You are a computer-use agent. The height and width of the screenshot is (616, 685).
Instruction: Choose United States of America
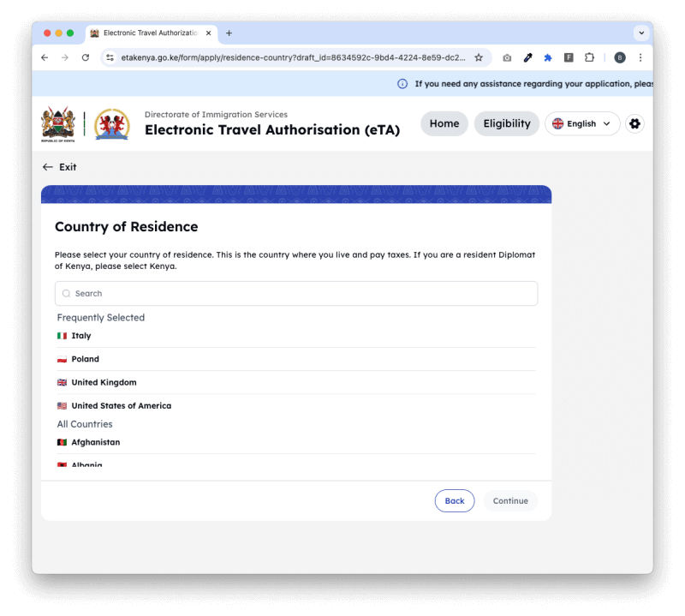[296, 406]
